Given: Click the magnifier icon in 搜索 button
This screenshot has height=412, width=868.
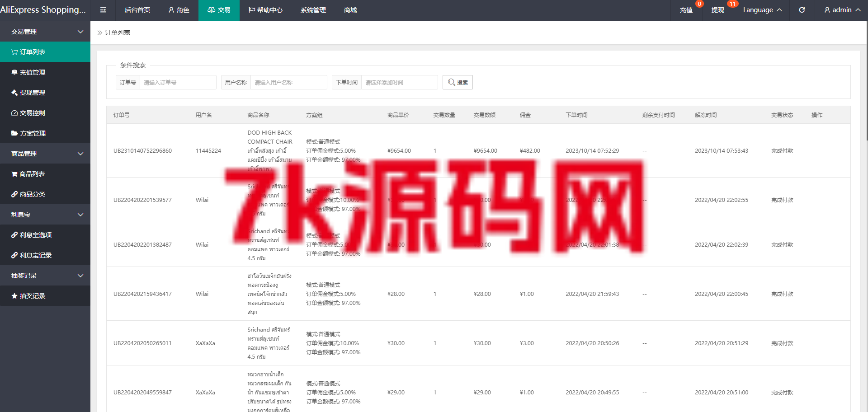Looking at the screenshot, I should [451, 82].
